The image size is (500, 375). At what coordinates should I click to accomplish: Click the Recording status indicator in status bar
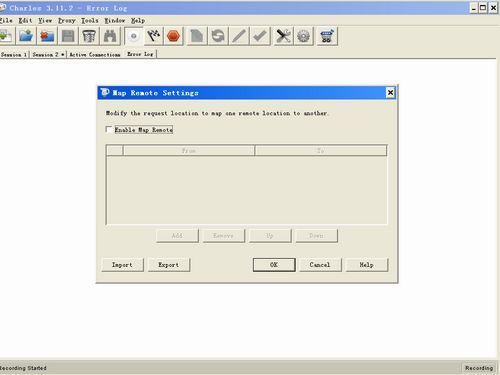coord(479,368)
